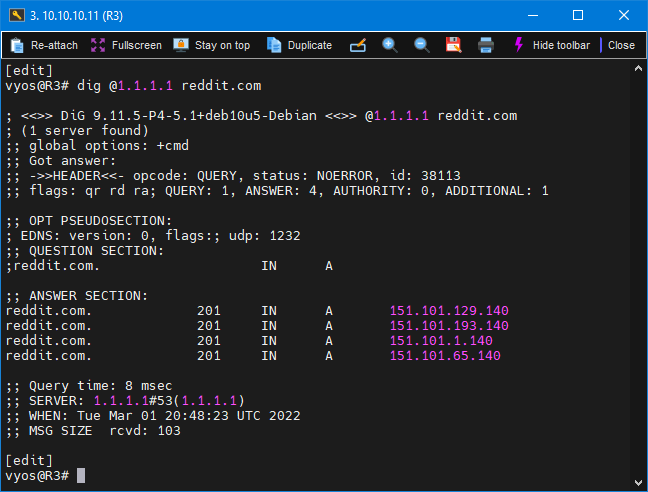Image resolution: width=648 pixels, height=492 pixels.
Task: Click the Re-attach toolbar button
Action: click(44, 45)
